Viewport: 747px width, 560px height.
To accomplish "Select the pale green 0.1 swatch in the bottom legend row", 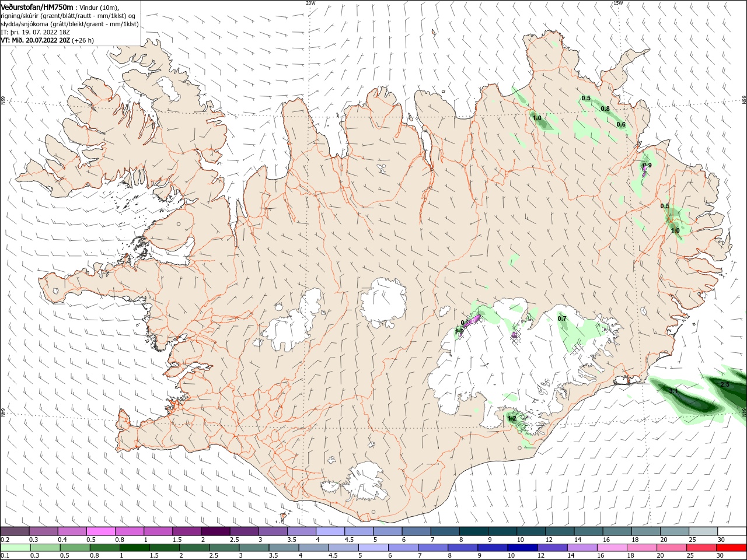I will tap(15, 548).
